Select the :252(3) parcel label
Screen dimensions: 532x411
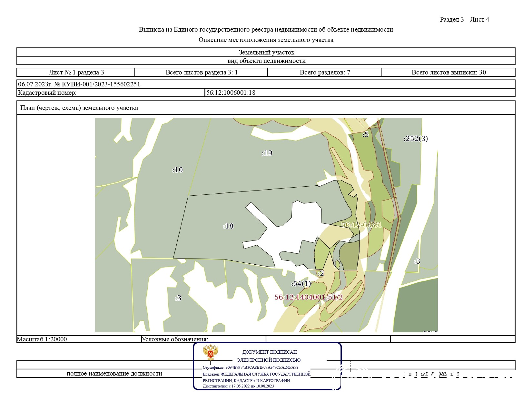[416, 139]
